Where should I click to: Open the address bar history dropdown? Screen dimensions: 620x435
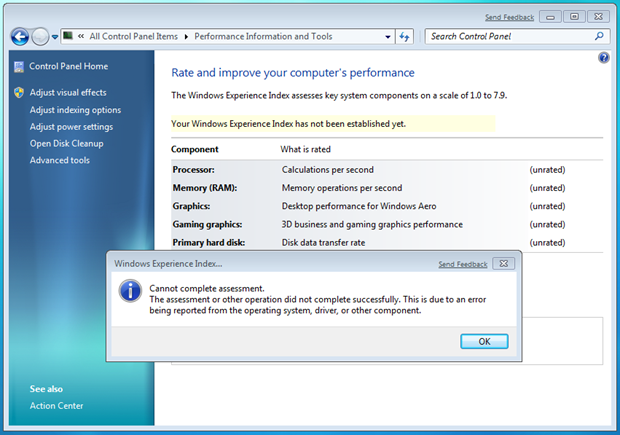point(388,37)
